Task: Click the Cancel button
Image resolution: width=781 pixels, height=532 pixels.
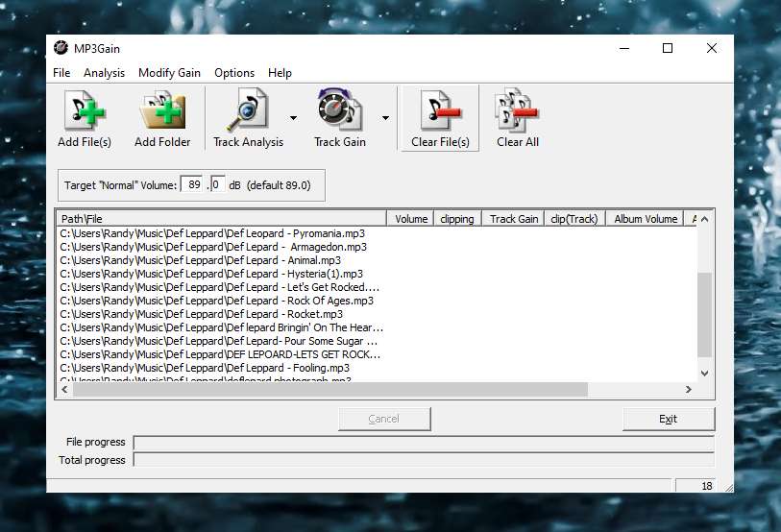Action: pyautogui.click(x=384, y=419)
